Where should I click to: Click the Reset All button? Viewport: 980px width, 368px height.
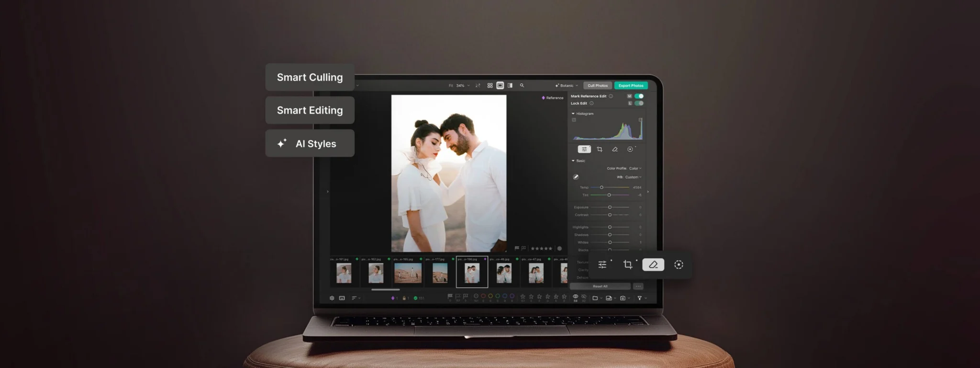coord(600,287)
